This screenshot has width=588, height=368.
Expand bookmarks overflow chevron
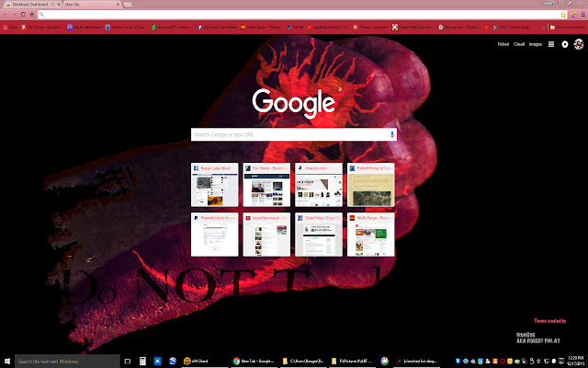(x=544, y=27)
